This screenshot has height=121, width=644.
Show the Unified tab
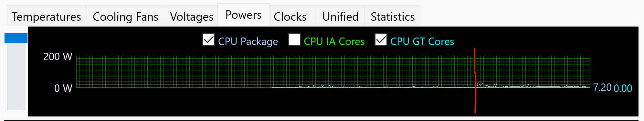340,16
